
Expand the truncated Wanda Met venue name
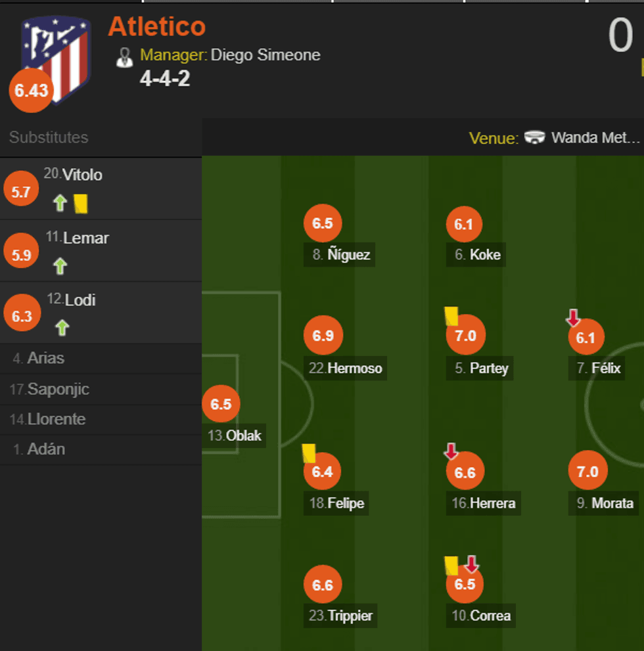pyautogui.click(x=595, y=139)
